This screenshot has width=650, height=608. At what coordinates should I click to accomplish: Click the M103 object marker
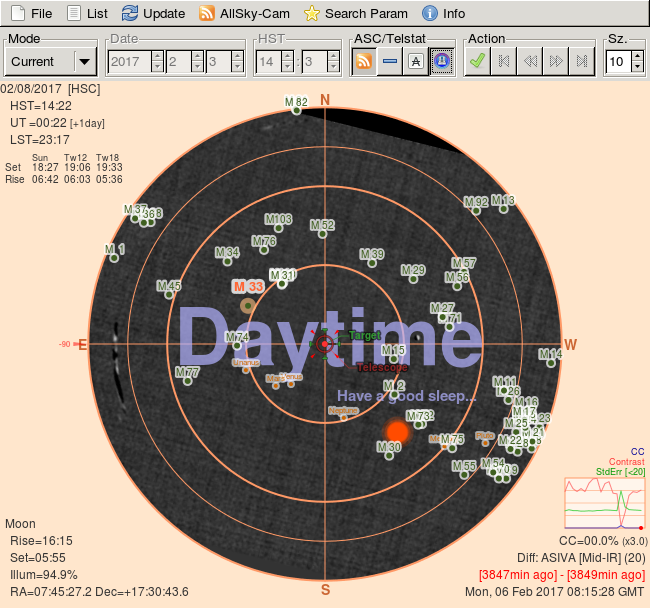coord(279,228)
